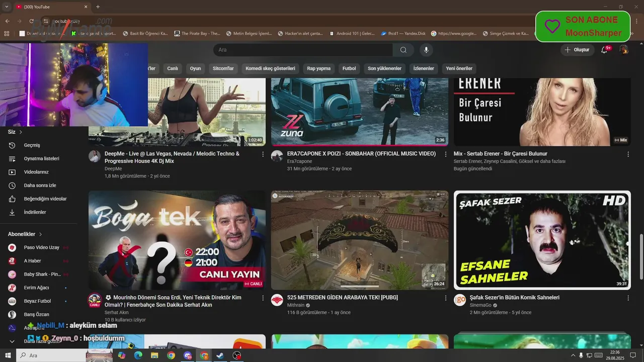Select the Oyun filter chip
This screenshot has width=644, height=362.
(195, 68)
